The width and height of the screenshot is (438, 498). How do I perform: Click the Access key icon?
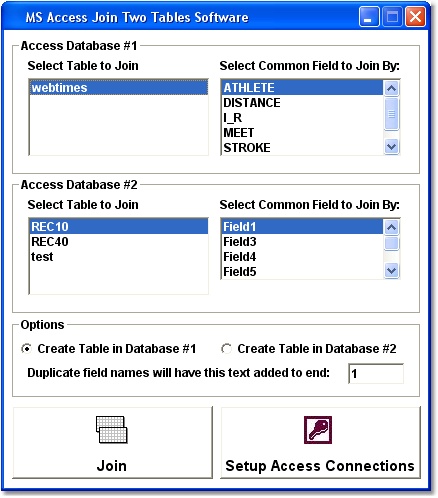click(x=318, y=430)
